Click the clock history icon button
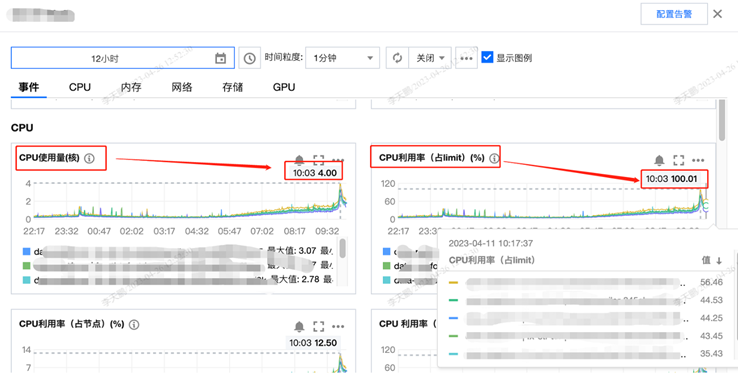The image size is (738, 375). [x=249, y=58]
